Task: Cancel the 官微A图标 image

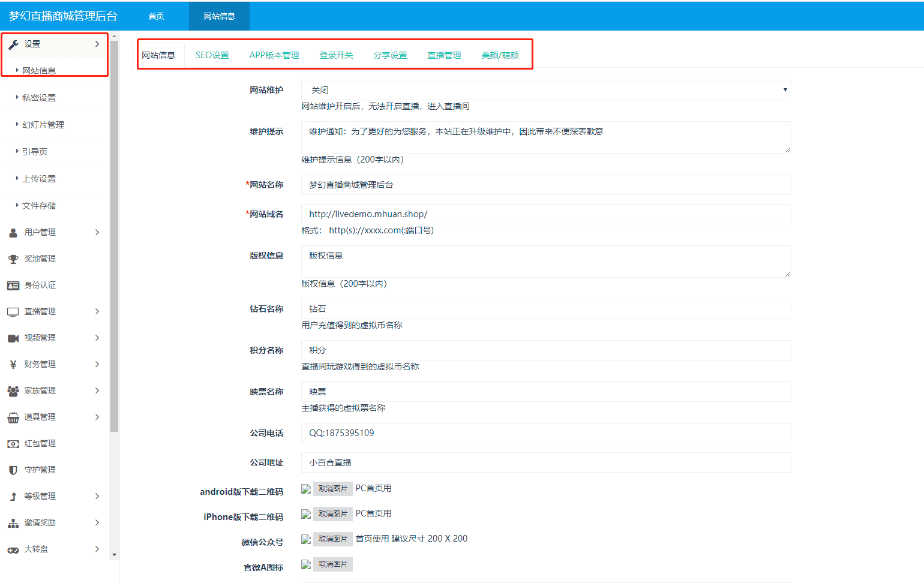Action: [333, 564]
